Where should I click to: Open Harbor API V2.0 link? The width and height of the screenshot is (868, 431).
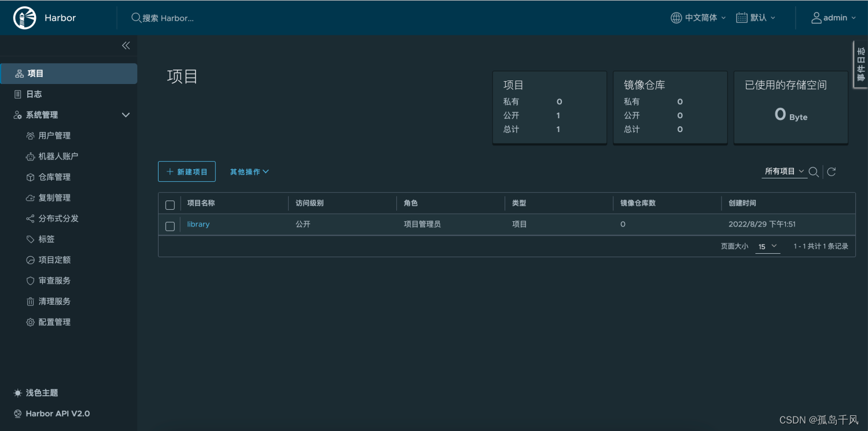click(58, 414)
